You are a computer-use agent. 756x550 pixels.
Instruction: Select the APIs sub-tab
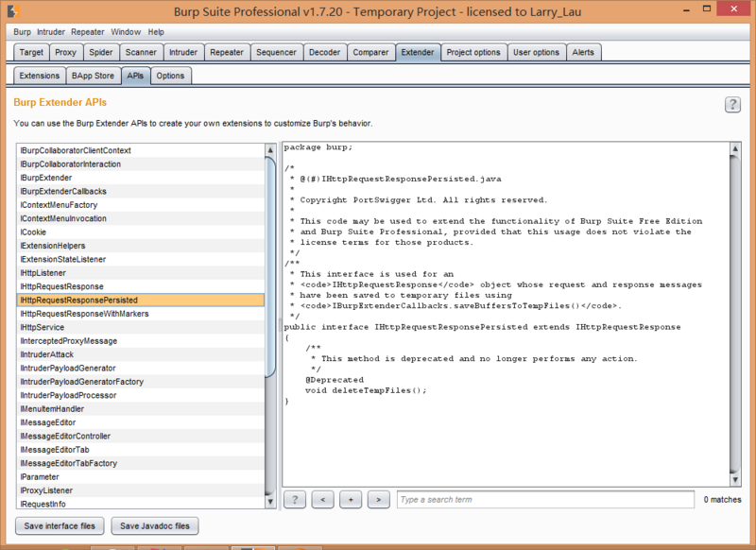pyautogui.click(x=135, y=76)
